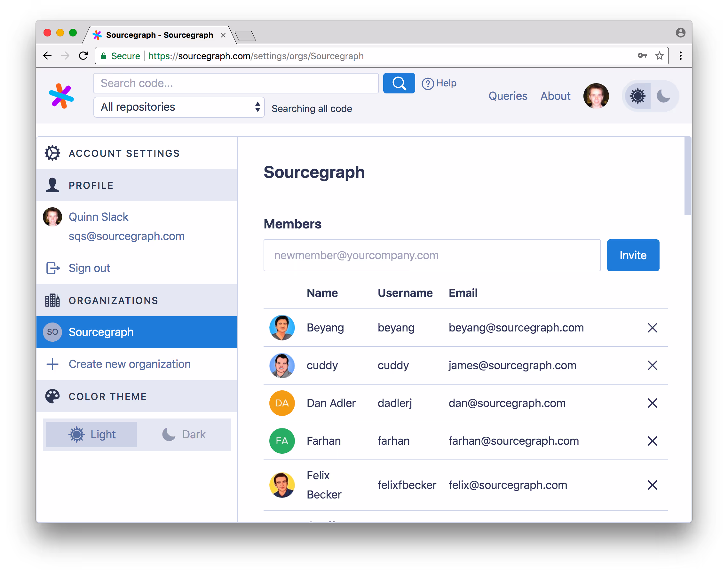Click email beyang@sourcegraph.com
Screen dimensions: 728x574
coord(516,328)
